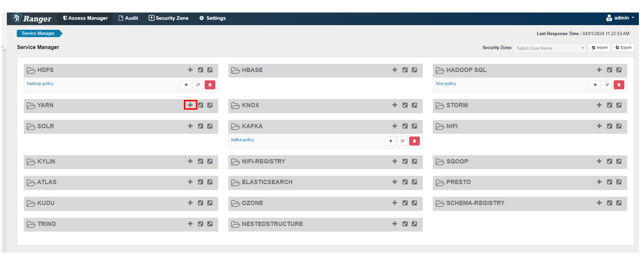This screenshot has height=260, width=644.
Task: Click the Last Response Time text
Action: (x=583, y=34)
